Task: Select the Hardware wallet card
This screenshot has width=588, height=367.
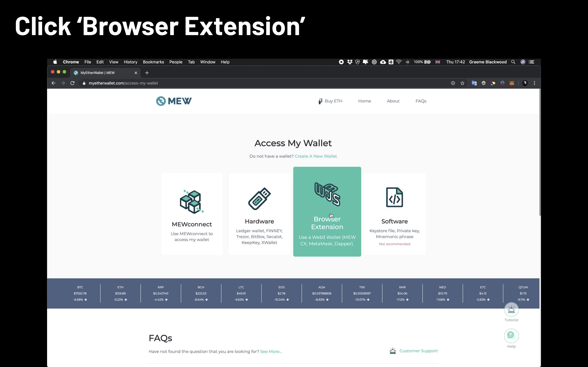Action: pyautogui.click(x=259, y=214)
